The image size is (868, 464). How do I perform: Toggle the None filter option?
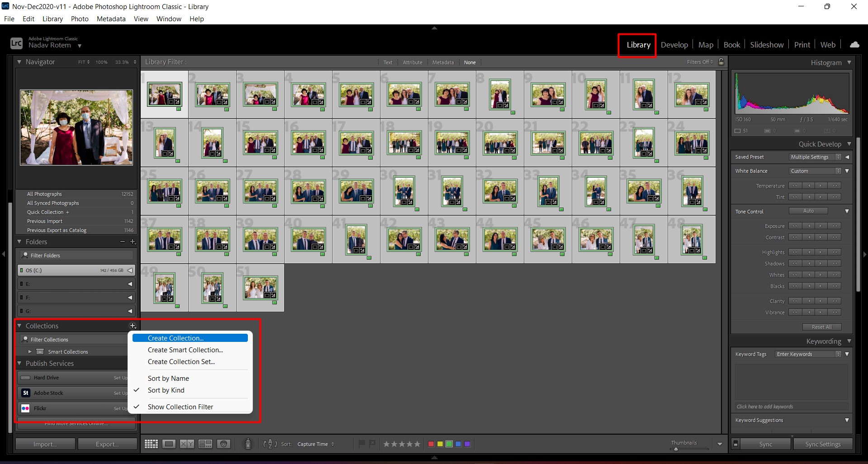click(470, 62)
